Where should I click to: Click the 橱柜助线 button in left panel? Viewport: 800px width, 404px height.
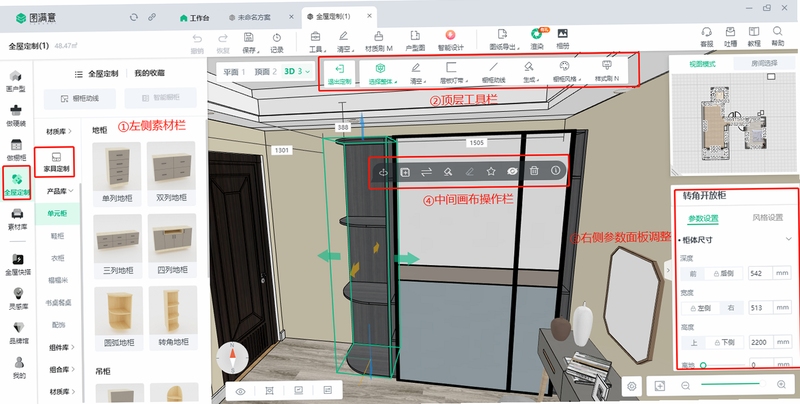pos(80,98)
